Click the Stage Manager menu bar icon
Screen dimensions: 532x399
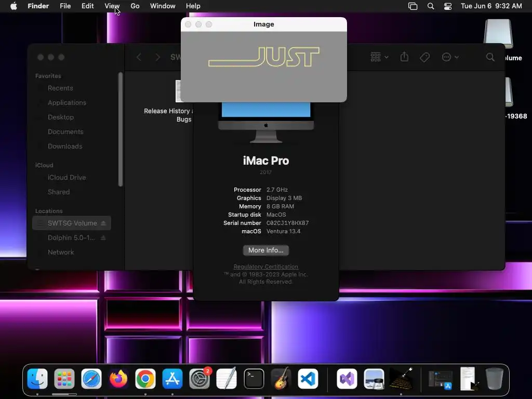[413, 6]
